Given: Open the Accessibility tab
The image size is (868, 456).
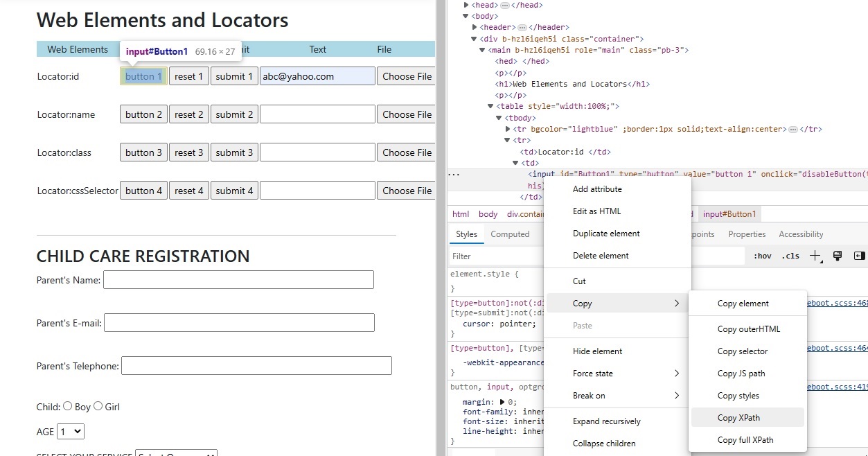Looking at the screenshot, I should coord(801,234).
